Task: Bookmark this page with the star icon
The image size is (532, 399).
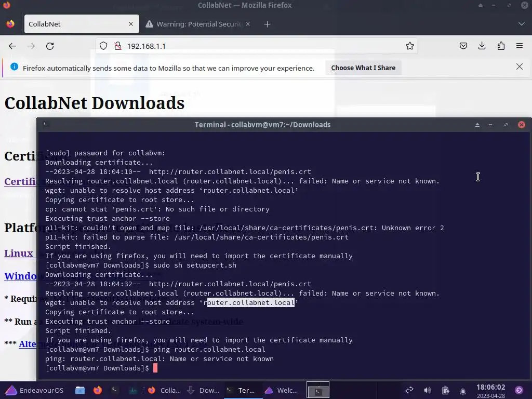Action: click(410, 46)
